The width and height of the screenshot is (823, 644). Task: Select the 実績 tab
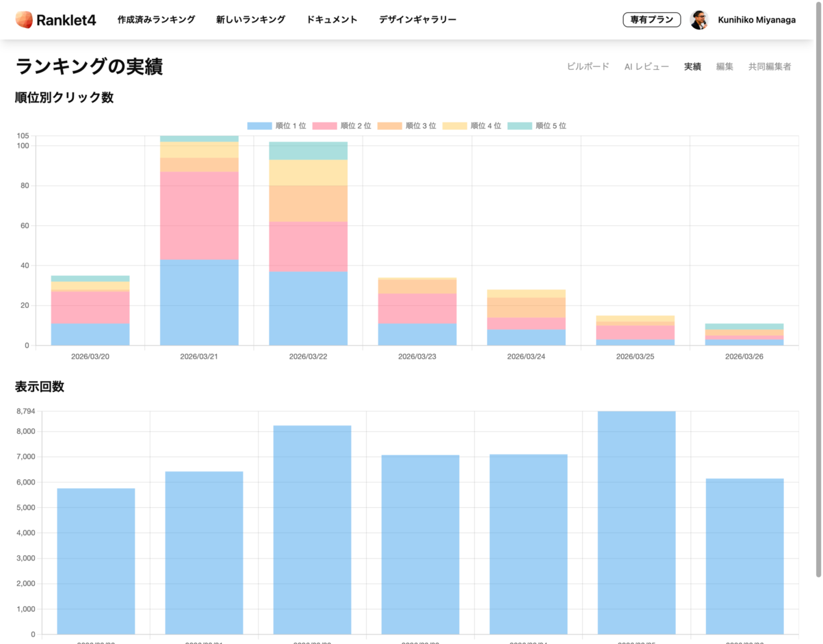pos(692,66)
